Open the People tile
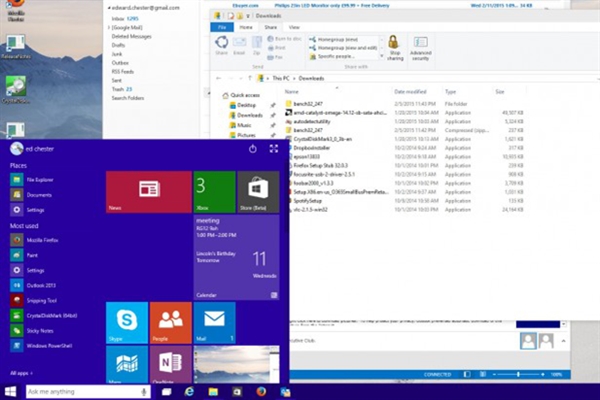The width and height of the screenshot is (600, 400). click(170, 323)
